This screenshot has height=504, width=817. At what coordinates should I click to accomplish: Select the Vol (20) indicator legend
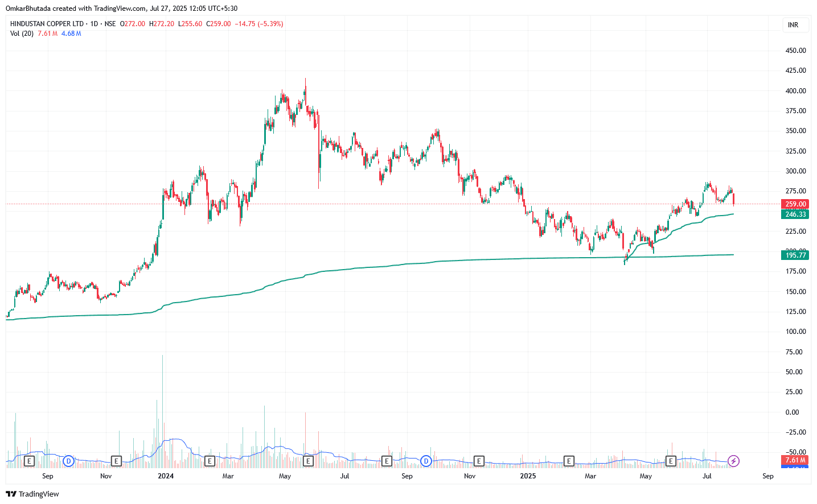(22, 34)
